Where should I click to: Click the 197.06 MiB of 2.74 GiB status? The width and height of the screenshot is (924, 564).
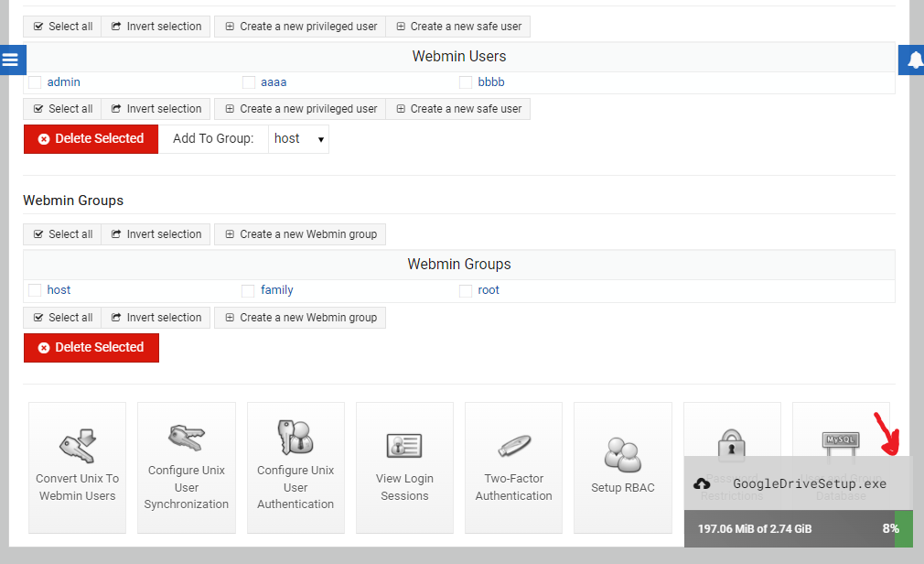click(x=755, y=529)
